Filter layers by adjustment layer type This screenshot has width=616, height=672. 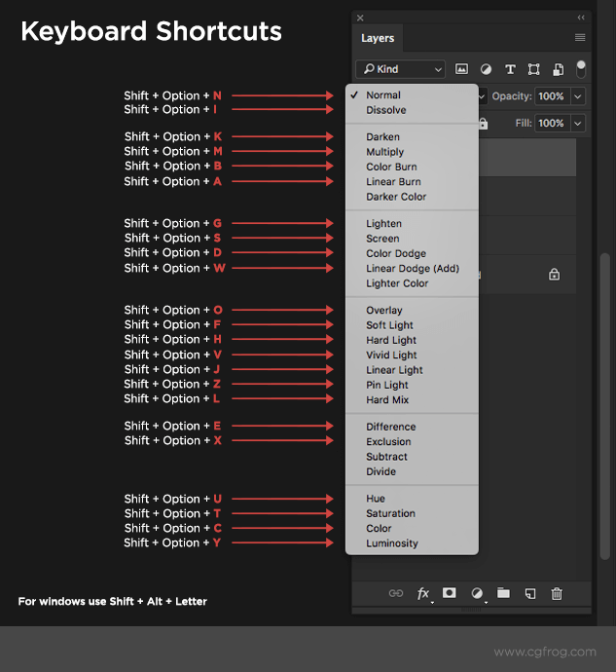point(486,69)
